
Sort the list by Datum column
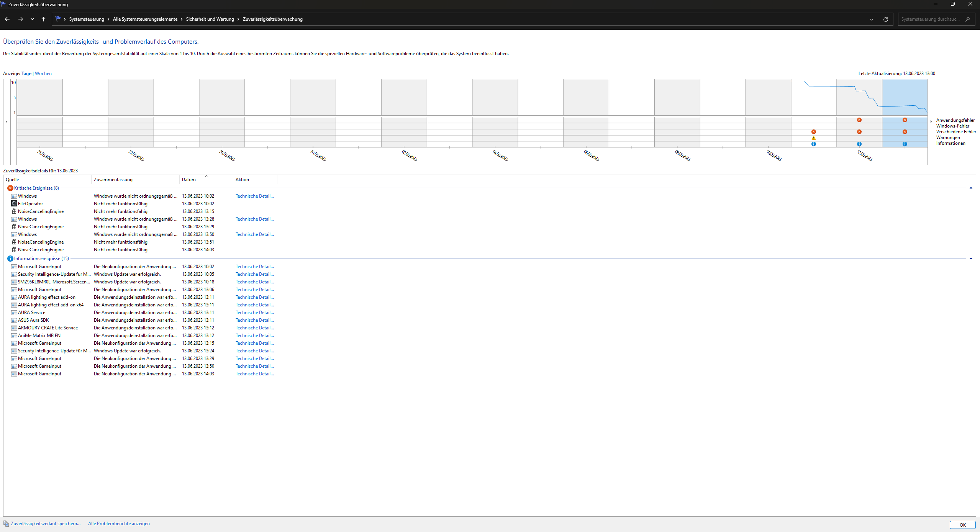point(188,180)
